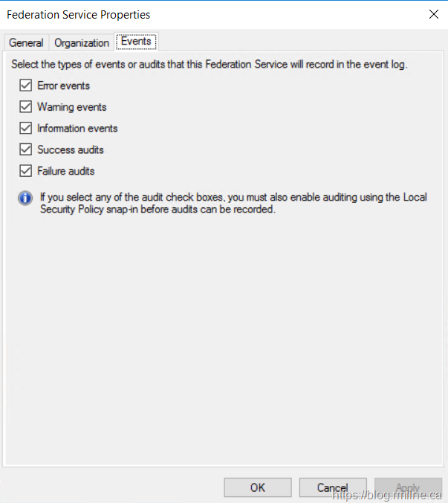Click the 'Success audits' label text
Screen dimensions: 448x503
[x=71, y=149]
